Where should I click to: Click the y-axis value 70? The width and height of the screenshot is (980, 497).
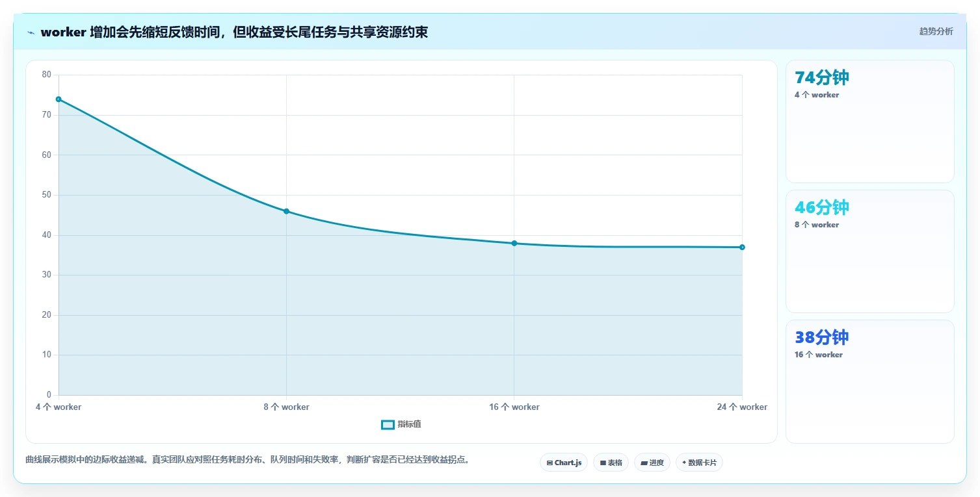pos(46,115)
